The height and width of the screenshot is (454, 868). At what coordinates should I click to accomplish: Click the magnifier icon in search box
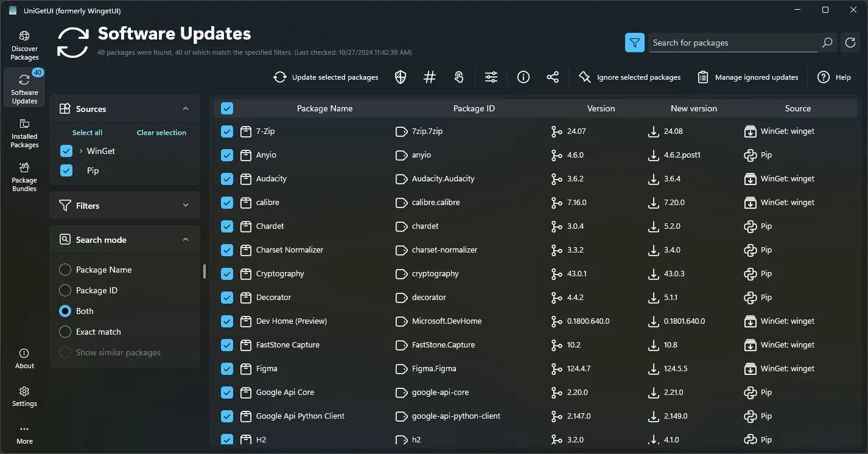(x=827, y=43)
